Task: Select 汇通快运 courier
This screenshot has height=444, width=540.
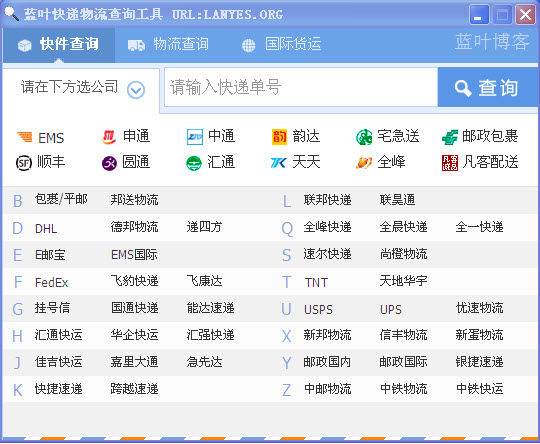Action: pos(59,334)
